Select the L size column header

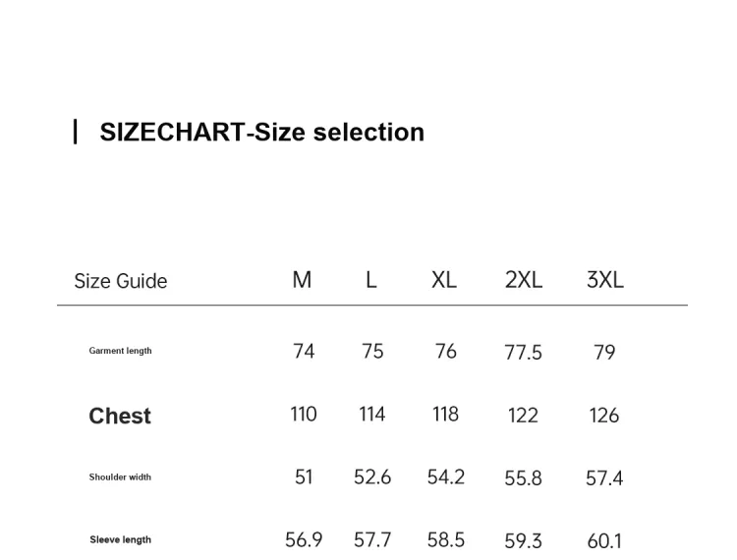[x=371, y=280]
